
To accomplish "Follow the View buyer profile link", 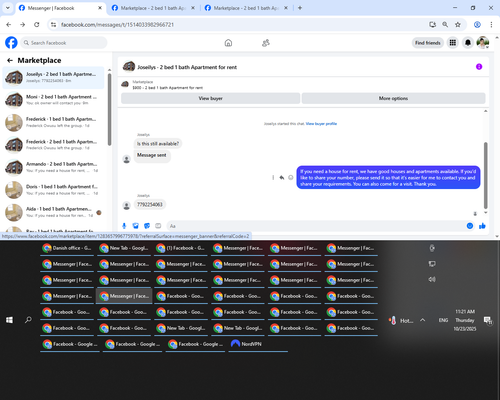I will (321, 124).
